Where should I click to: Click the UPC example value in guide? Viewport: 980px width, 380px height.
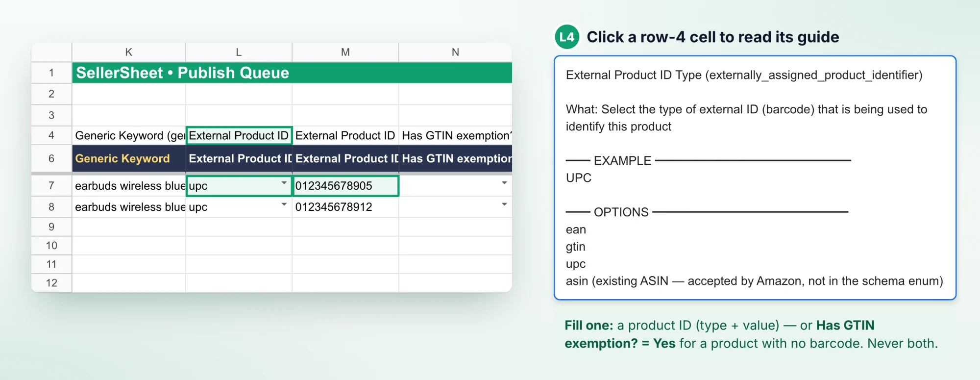coord(579,177)
